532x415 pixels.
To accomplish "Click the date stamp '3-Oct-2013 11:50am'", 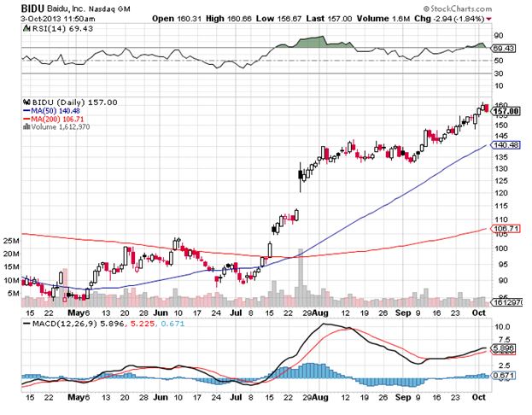I will [x=58, y=19].
